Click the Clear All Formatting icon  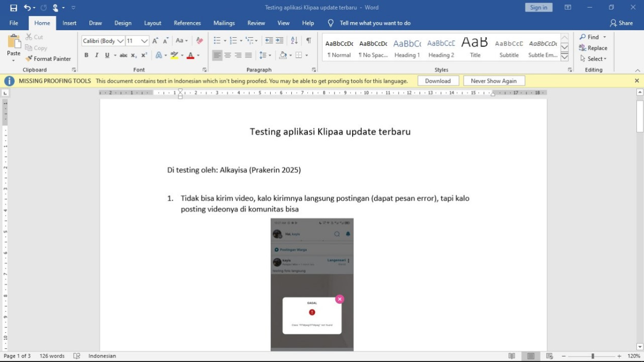click(199, 41)
